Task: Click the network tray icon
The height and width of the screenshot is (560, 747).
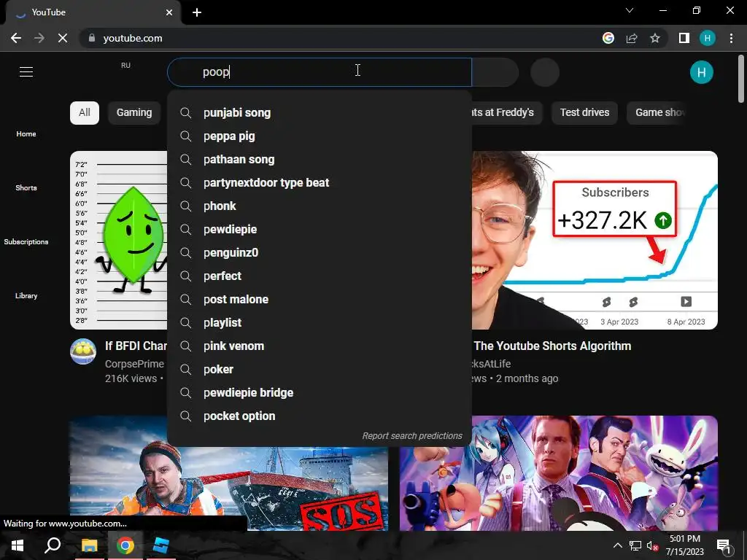Action: tap(635, 545)
